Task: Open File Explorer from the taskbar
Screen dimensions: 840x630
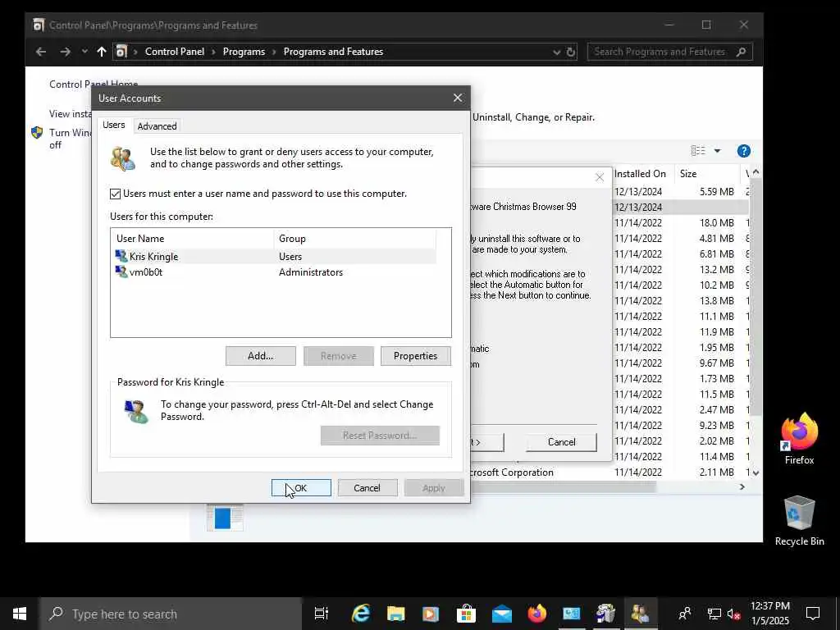Action: click(396, 614)
